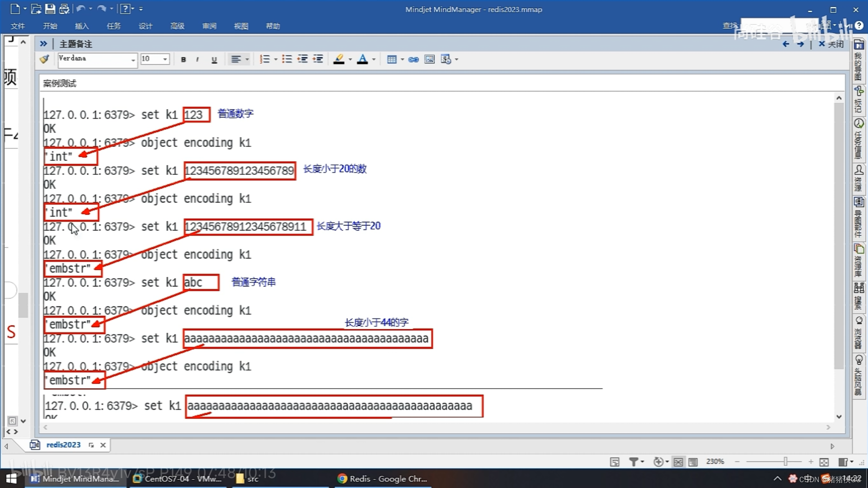Image resolution: width=868 pixels, height=488 pixels.
Task: Click the increase indent icon
Action: click(318, 59)
